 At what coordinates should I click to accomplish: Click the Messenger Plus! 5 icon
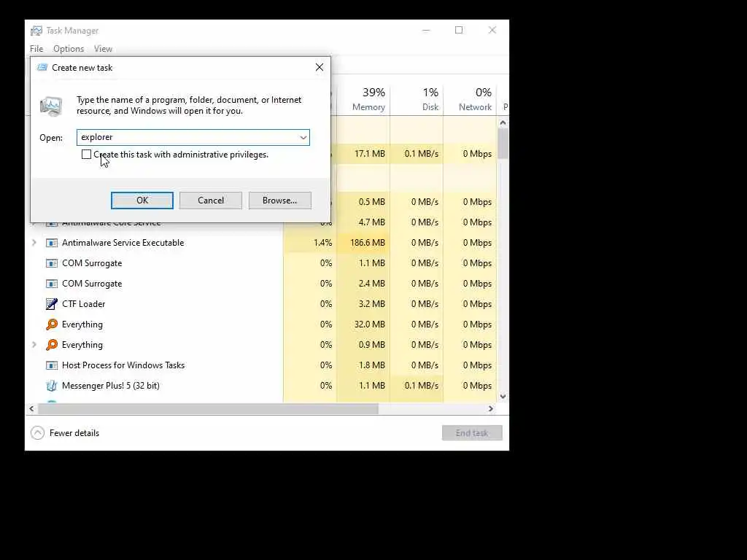click(52, 386)
